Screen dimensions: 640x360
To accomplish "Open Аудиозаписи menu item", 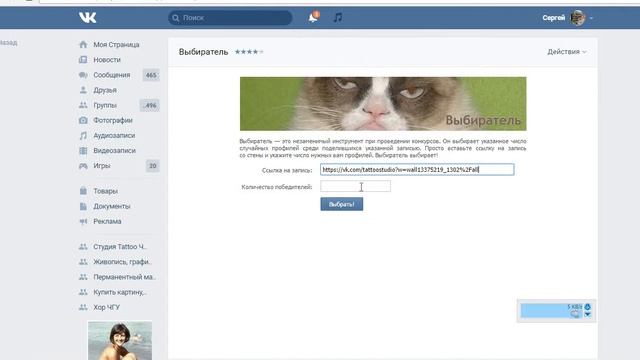I will pos(114,135).
